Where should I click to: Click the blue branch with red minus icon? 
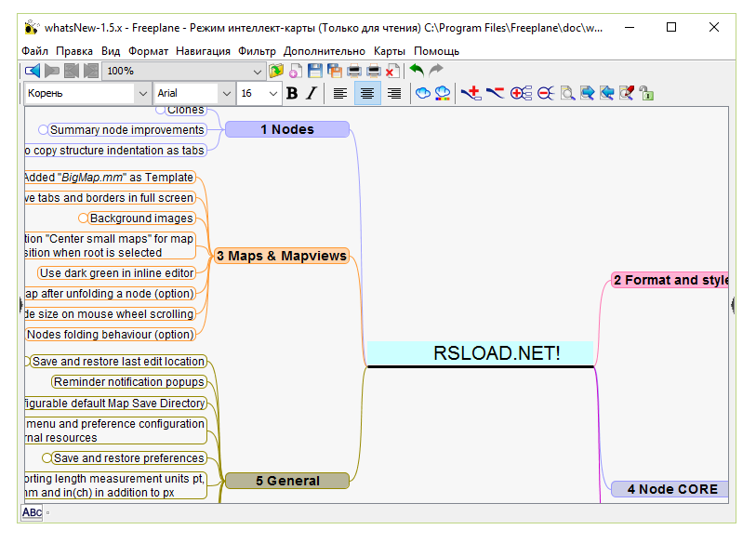tap(495, 93)
